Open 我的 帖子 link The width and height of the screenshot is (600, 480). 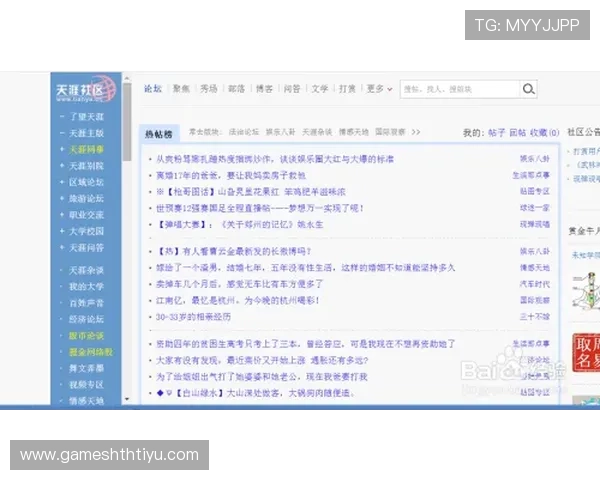click(497, 133)
